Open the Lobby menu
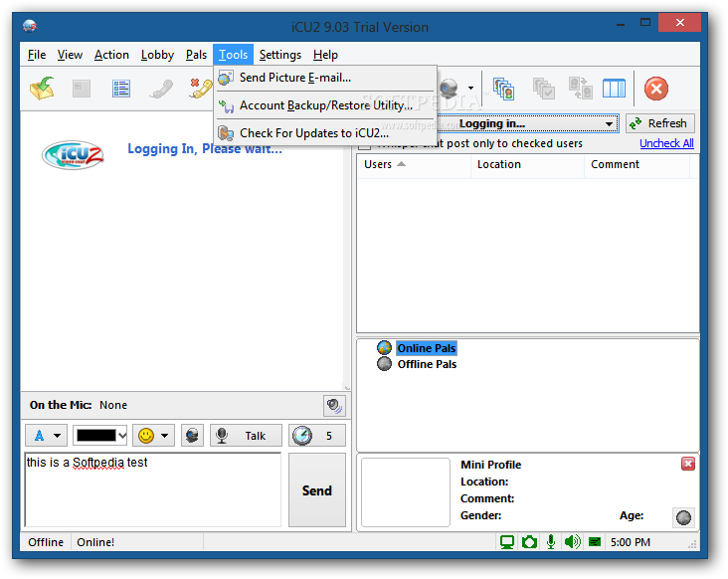The image size is (728, 579). click(157, 55)
